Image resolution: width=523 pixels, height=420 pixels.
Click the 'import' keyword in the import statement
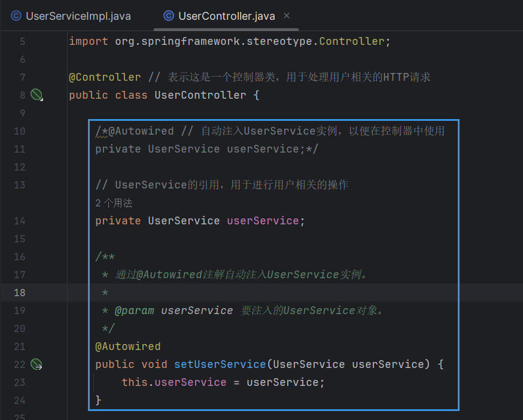pyautogui.click(x=89, y=41)
